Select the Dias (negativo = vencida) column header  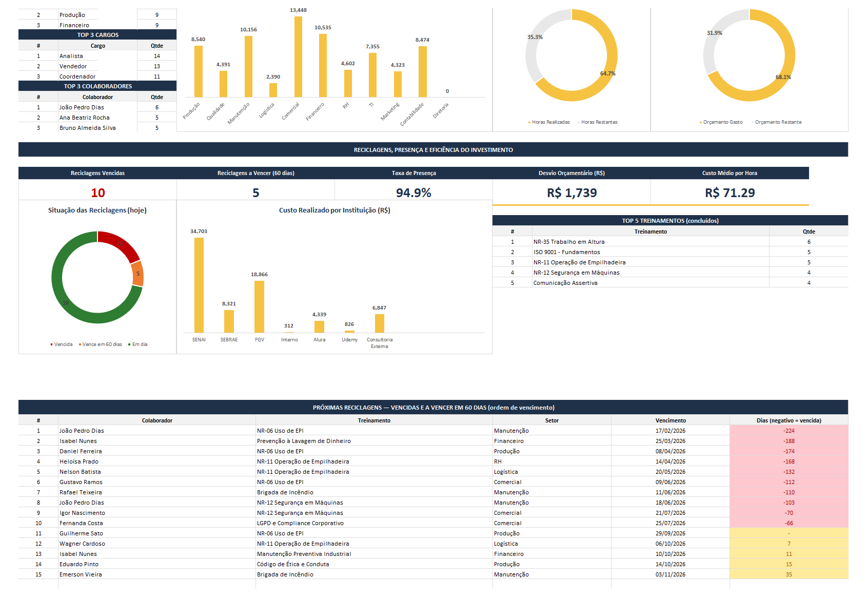pyautogui.click(x=789, y=420)
